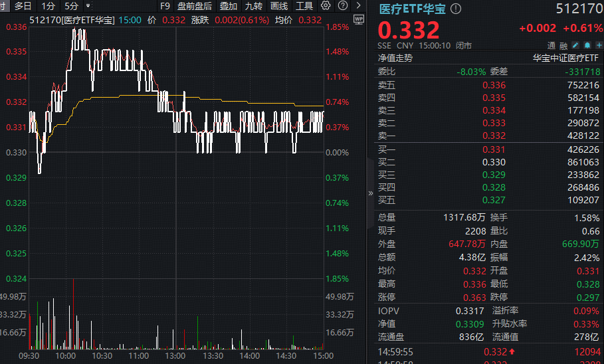Toggle the 叠加 overlay option

tap(229, 6)
